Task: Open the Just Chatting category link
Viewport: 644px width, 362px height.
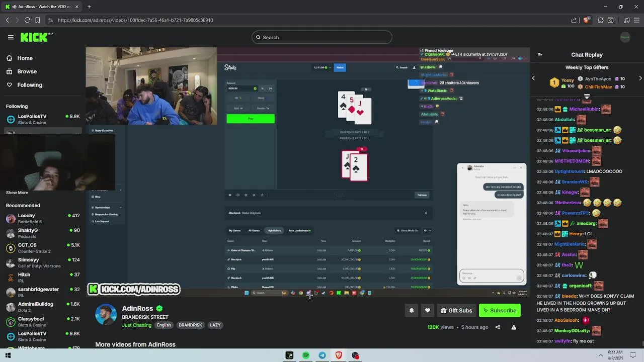Action: coord(136,325)
